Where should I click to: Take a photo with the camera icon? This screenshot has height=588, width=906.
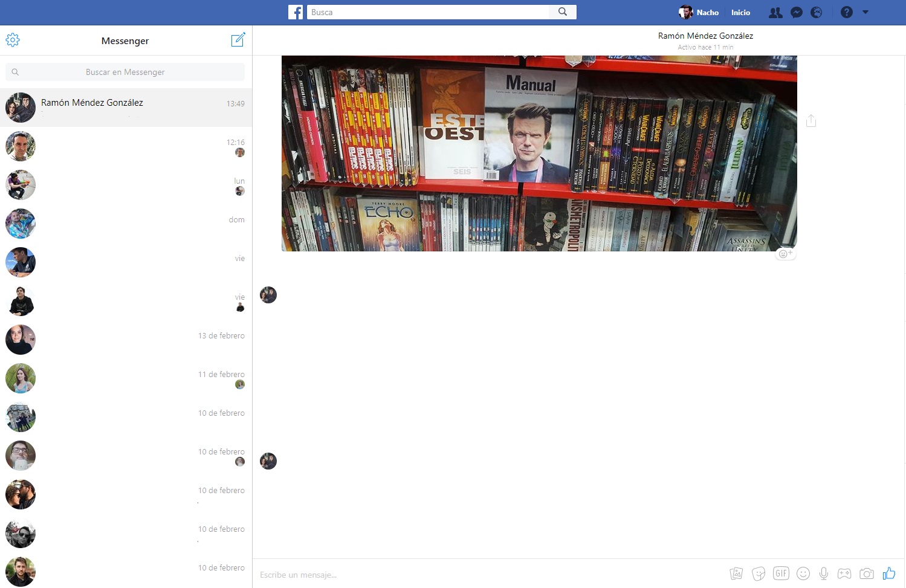coord(867,573)
